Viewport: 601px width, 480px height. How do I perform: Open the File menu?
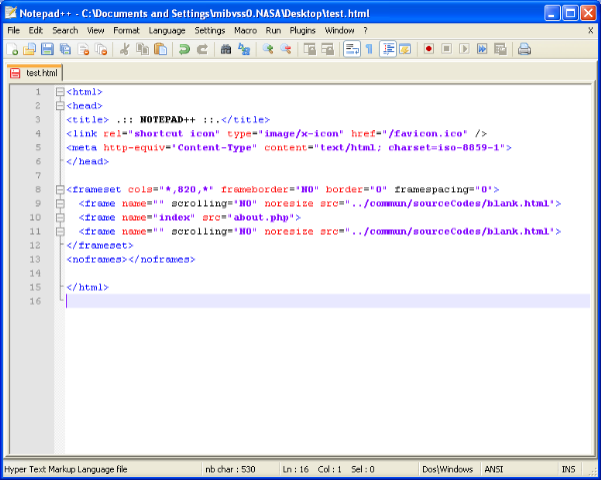point(13,30)
